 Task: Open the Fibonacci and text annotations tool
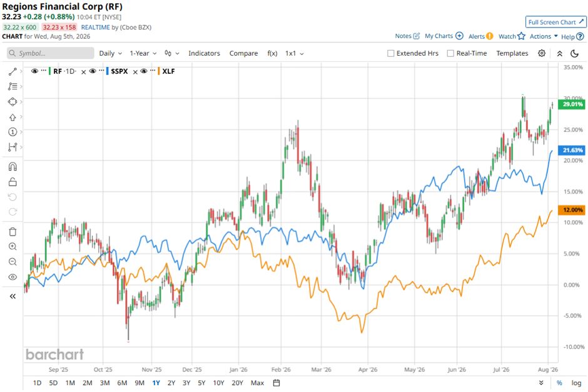[x=13, y=86]
